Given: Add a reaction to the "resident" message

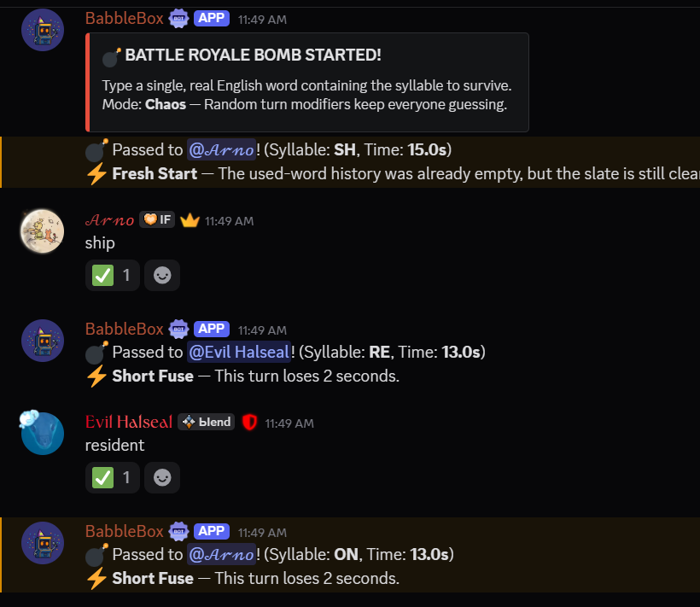Looking at the screenshot, I should (162, 477).
